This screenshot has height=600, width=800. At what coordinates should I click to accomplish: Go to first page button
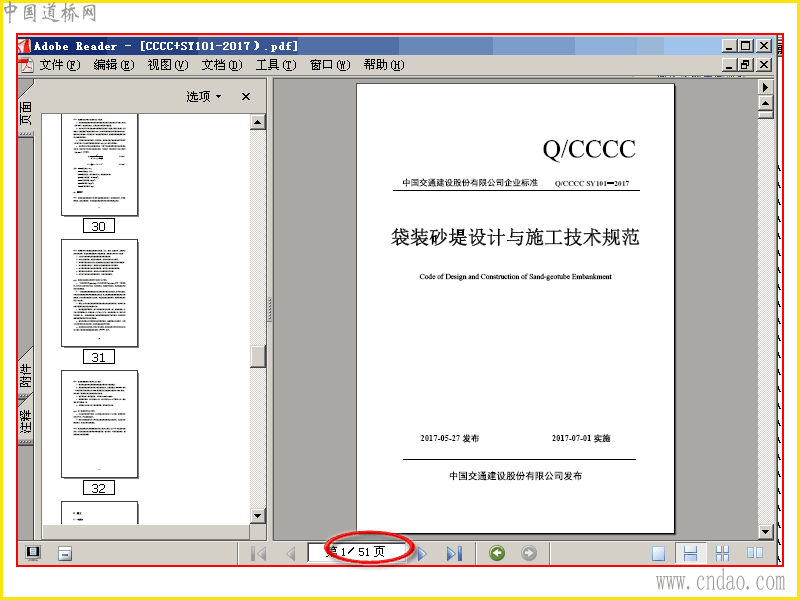click(x=259, y=553)
